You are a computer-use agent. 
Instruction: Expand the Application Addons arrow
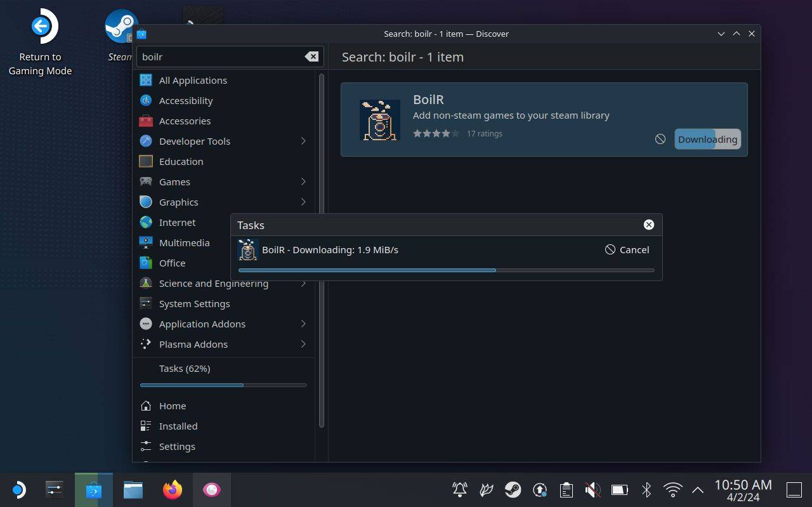303,324
